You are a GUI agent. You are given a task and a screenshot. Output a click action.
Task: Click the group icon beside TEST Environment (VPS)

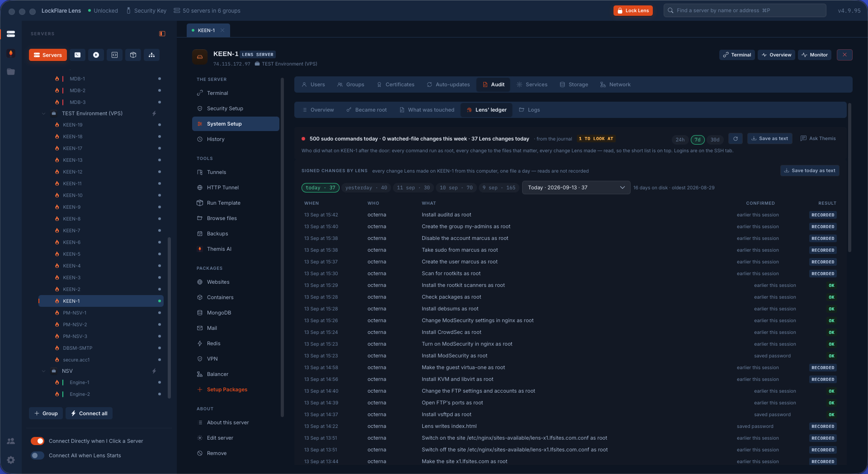[54, 113]
